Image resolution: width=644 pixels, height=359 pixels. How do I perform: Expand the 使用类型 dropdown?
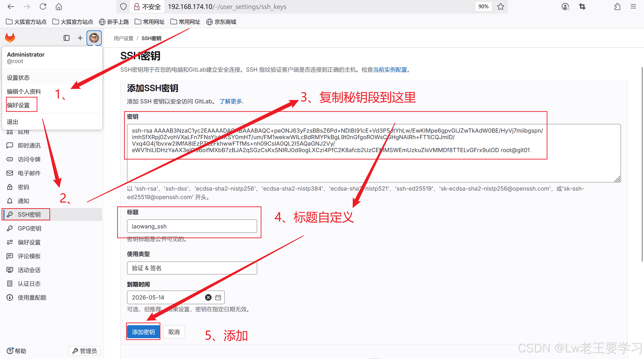click(192, 268)
